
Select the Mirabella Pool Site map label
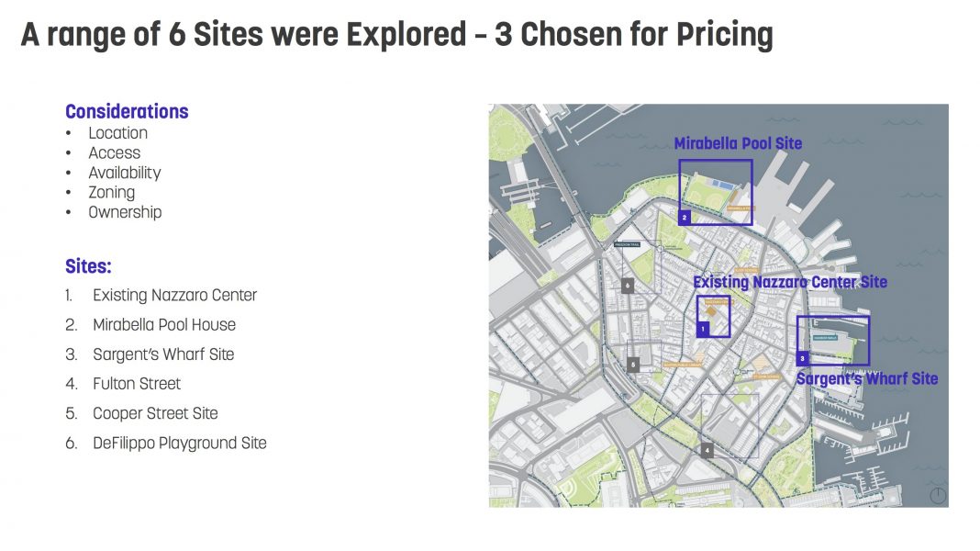(738, 143)
